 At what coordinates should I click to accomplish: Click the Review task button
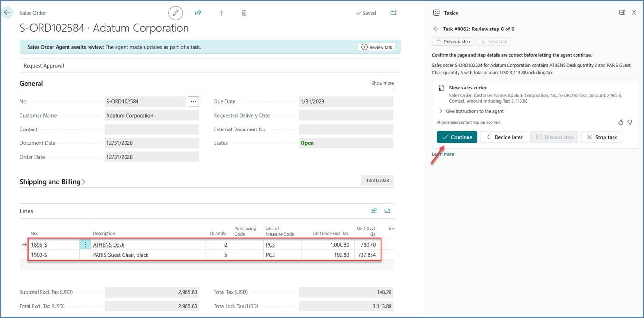pyautogui.click(x=377, y=47)
